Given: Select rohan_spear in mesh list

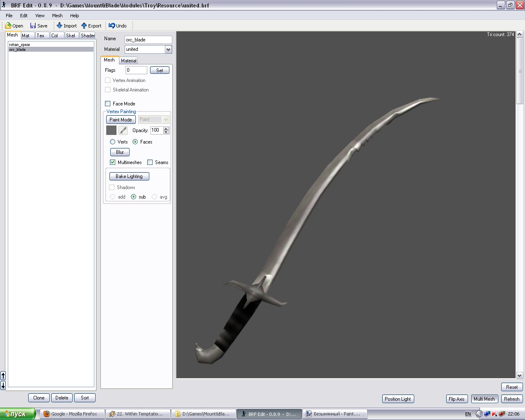Looking at the screenshot, I should click(51, 45).
